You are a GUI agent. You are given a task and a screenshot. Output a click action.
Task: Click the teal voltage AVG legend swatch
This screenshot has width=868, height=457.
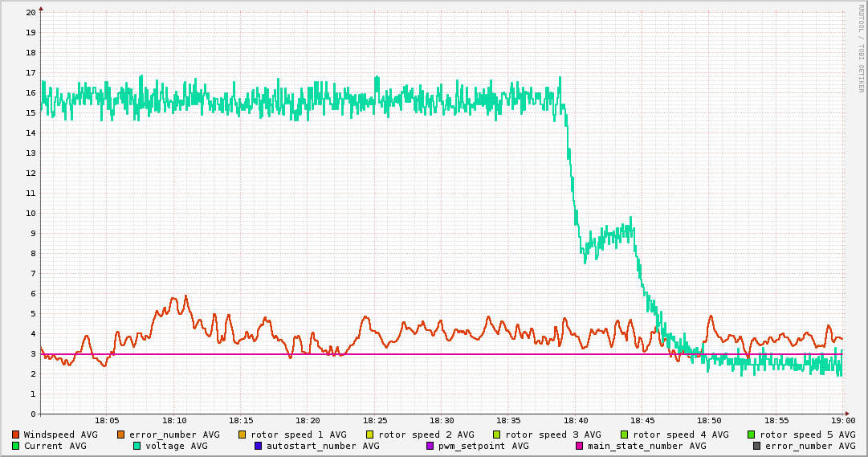137,446
